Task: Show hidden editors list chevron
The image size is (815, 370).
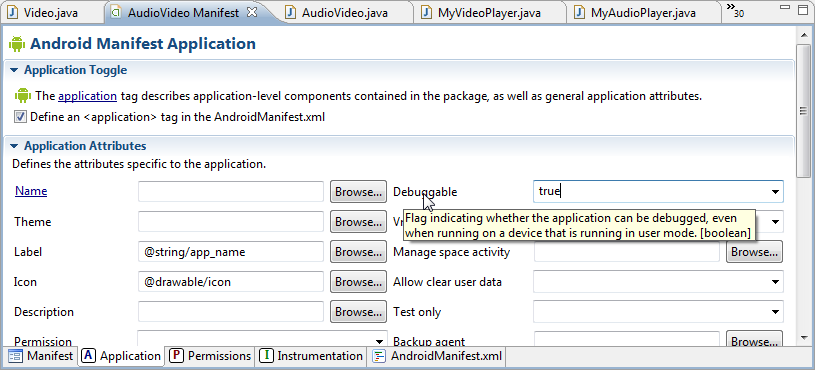Action: point(735,11)
